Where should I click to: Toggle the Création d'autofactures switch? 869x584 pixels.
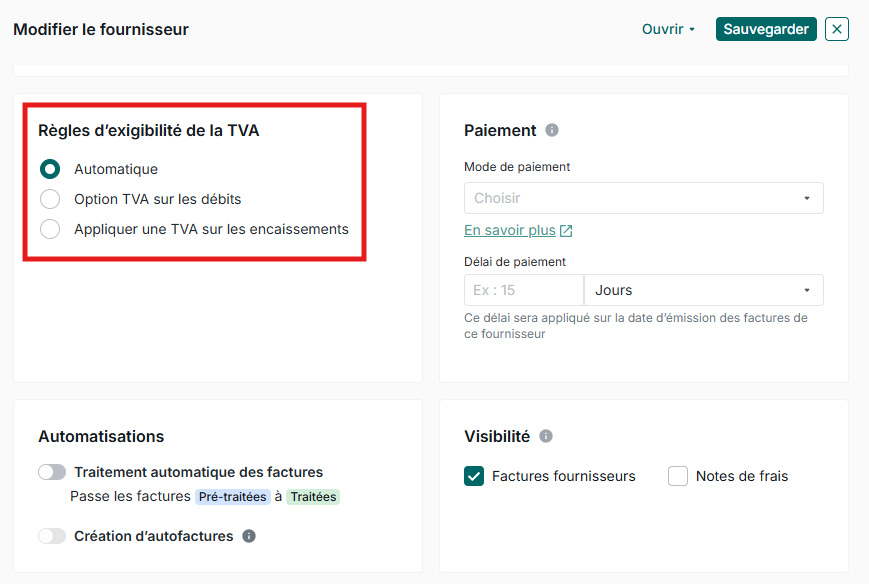pos(52,536)
